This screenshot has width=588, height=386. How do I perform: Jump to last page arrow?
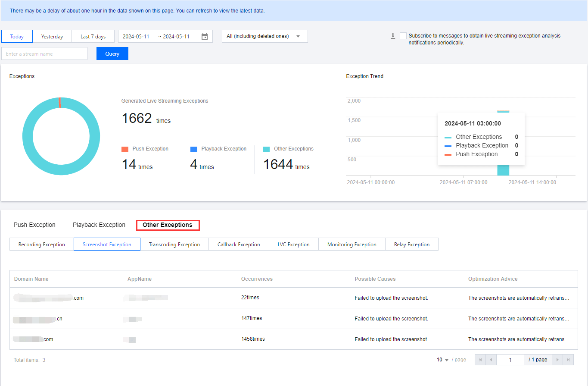click(568, 360)
